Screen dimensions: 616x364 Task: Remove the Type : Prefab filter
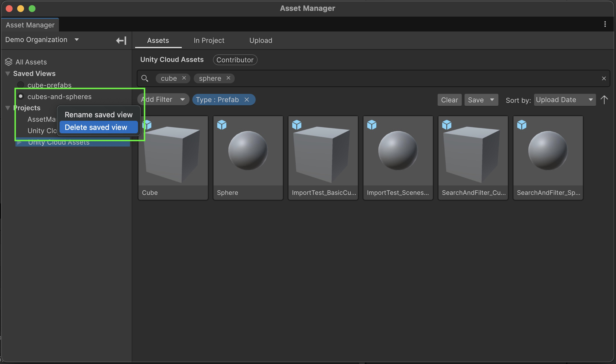247,100
